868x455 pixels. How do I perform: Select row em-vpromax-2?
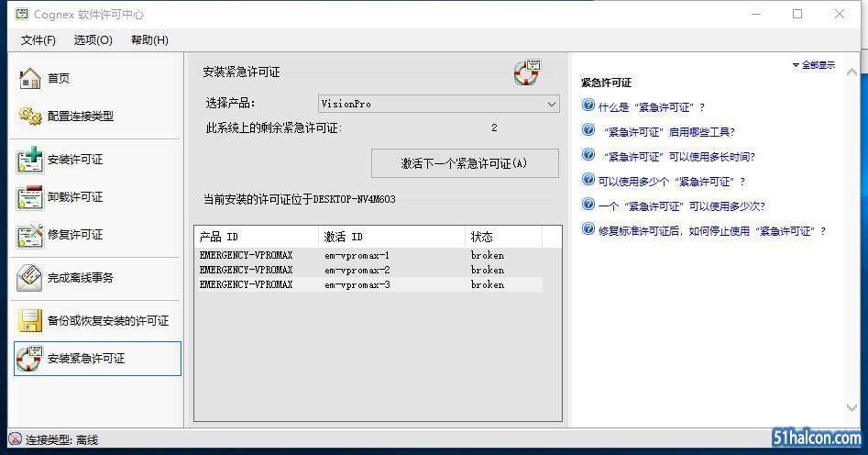[369, 270]
